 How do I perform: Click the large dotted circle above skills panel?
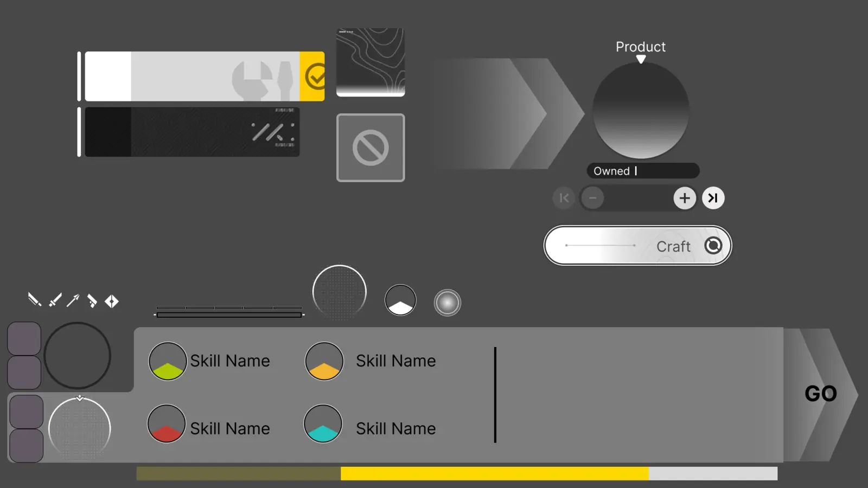pos(340,292)
